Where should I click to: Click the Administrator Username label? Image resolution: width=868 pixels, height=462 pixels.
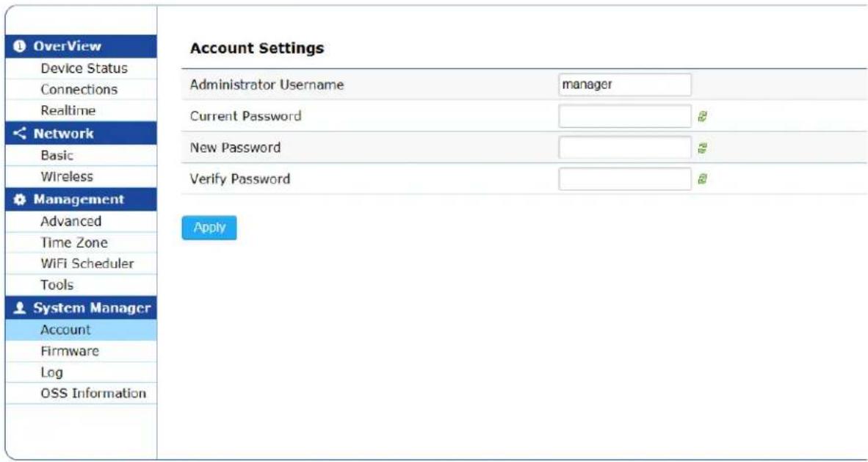(x=267, y=84)
